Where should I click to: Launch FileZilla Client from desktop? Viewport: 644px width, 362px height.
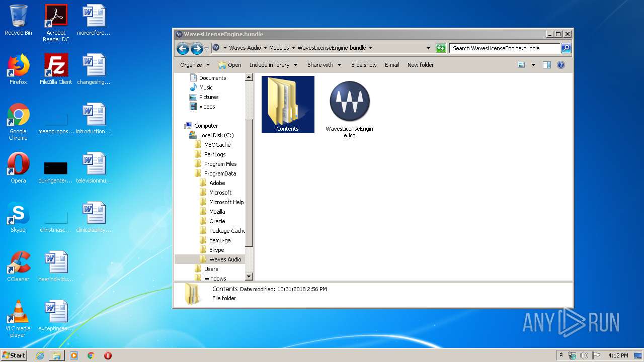[56, 65]
